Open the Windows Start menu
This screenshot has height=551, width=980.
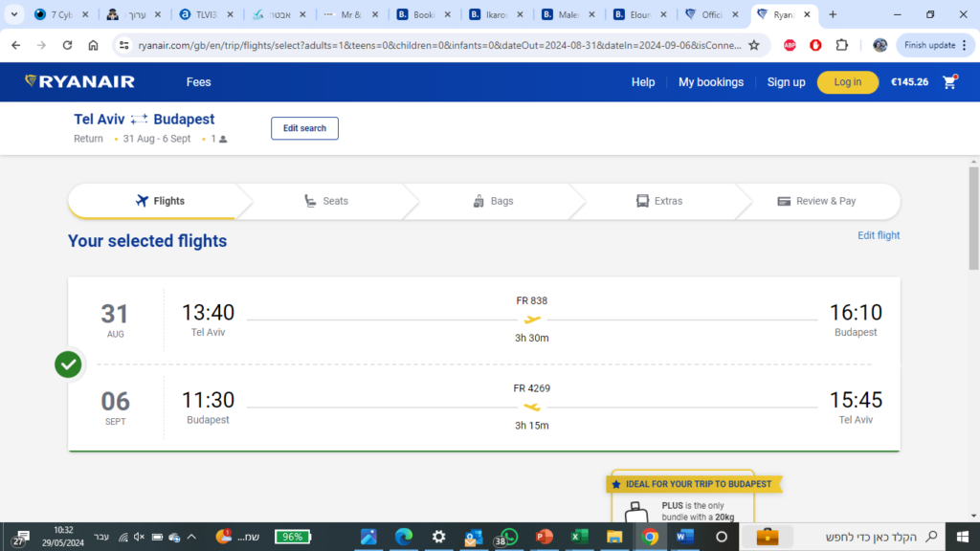click(x=963, y=537)
